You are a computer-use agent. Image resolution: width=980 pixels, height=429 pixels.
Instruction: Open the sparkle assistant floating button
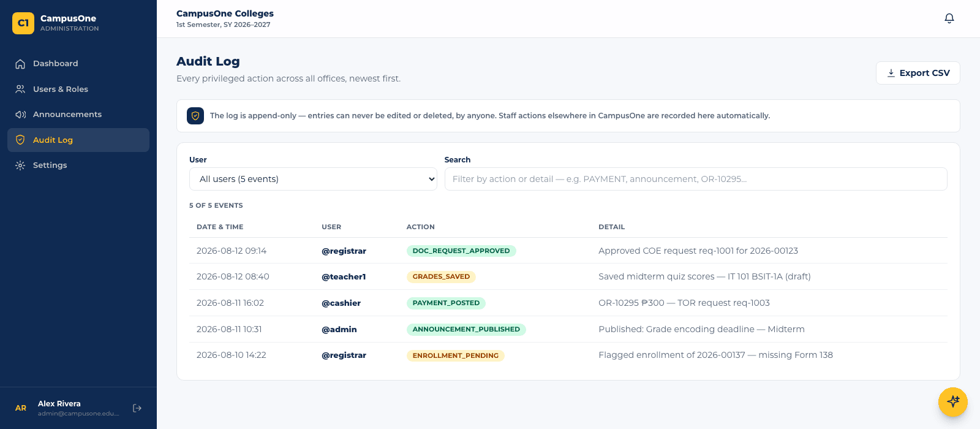(x=953, y=402)
